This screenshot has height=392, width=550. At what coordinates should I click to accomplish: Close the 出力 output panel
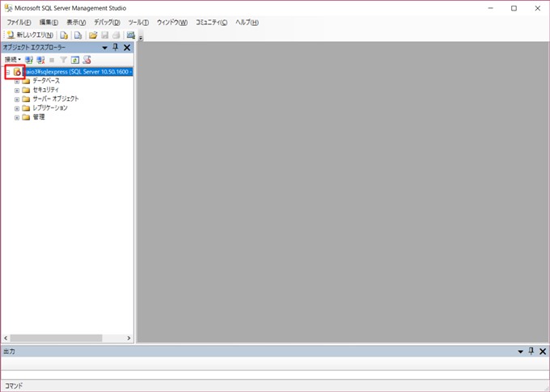(543, 352)
